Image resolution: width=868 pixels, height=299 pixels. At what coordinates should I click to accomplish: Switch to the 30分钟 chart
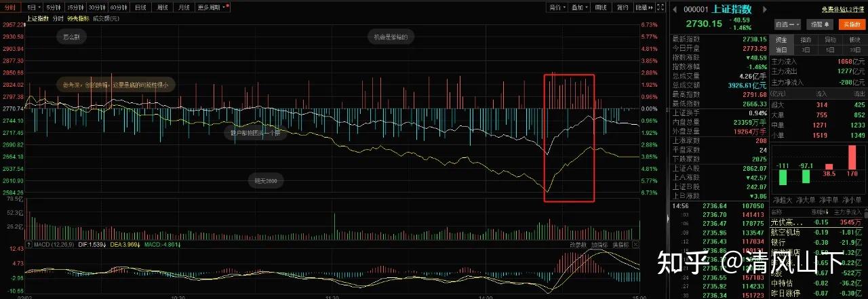(x=98, y=7)
